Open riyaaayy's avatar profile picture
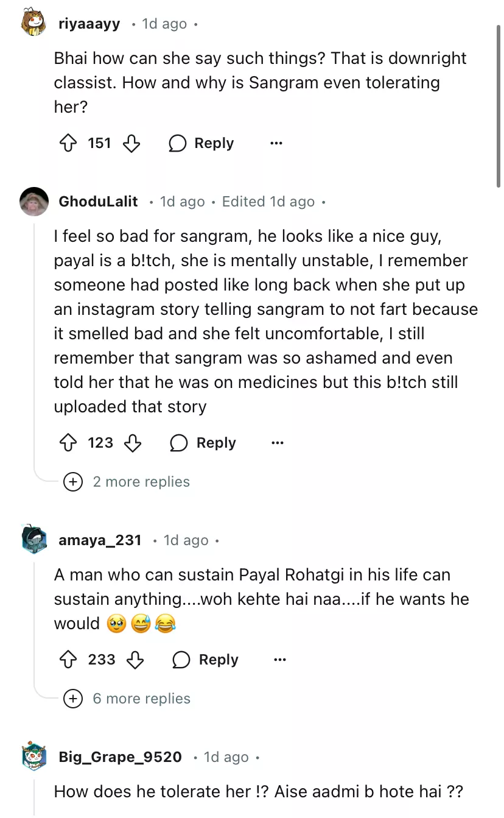Viewport: 504px width, 818px height. pyautogui.click(x=34, y=24)
